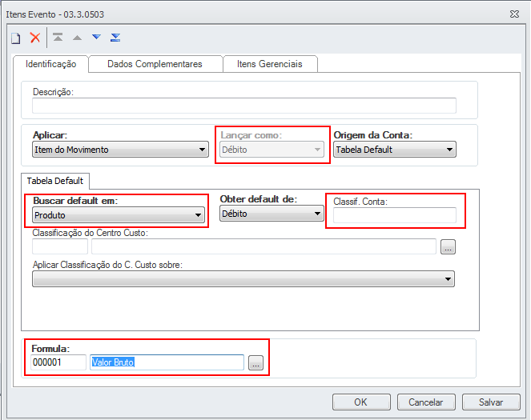Click the Classif. Conta input field
Image resolution: width=531 pixels, height=420 pixels.
click(395, 215)
